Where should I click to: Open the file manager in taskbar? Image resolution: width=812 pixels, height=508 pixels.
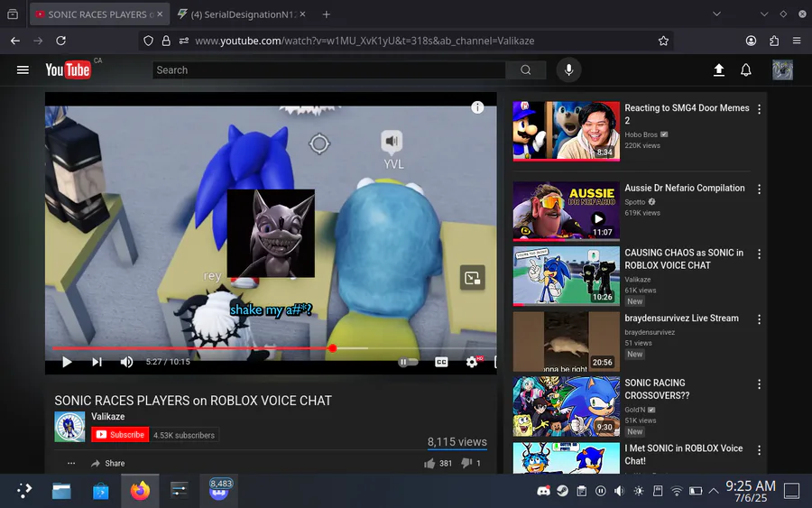click(x=61, y=490)
